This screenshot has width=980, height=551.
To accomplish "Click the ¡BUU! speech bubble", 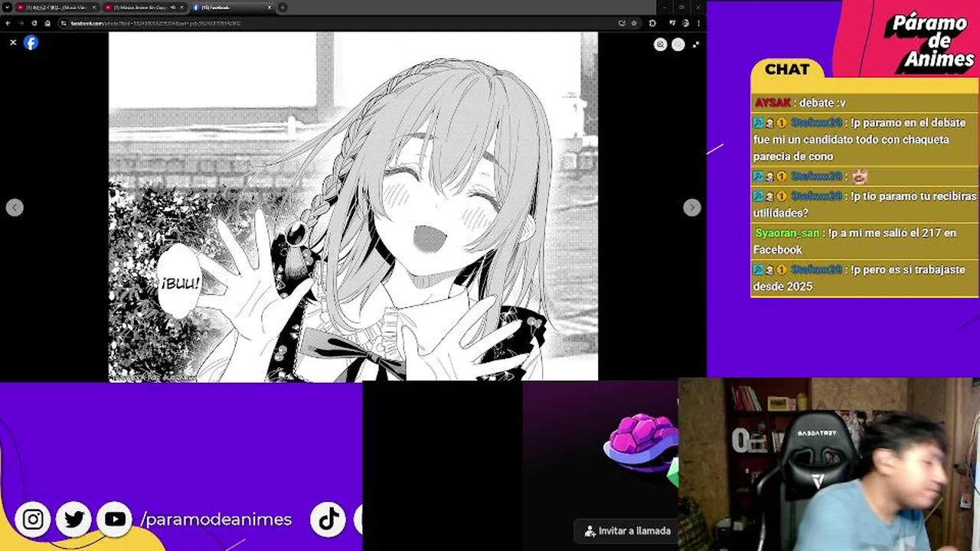I will click(179, 282).
